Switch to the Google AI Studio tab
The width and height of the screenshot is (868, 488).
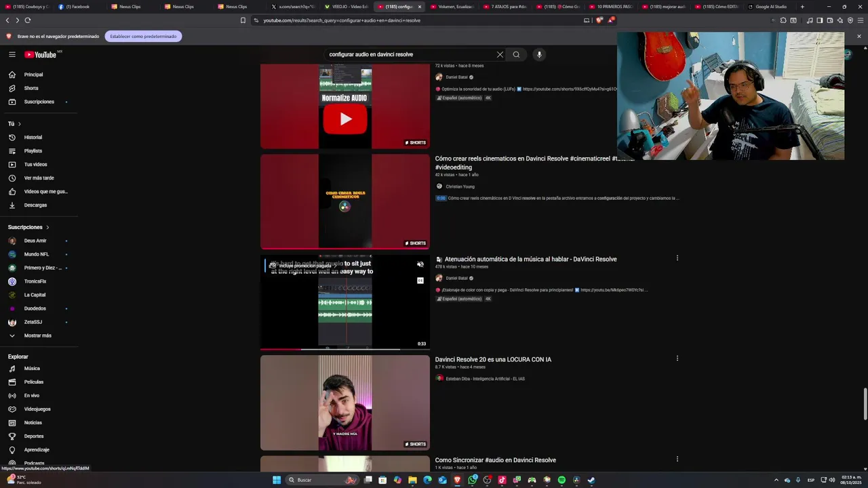770,7
